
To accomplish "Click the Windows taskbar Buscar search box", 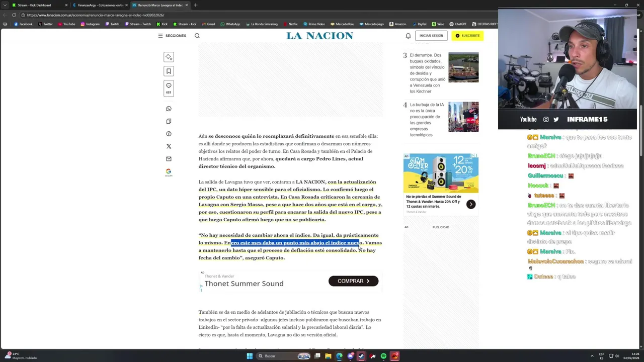I will pyautogui.click(x=284, y=356).
